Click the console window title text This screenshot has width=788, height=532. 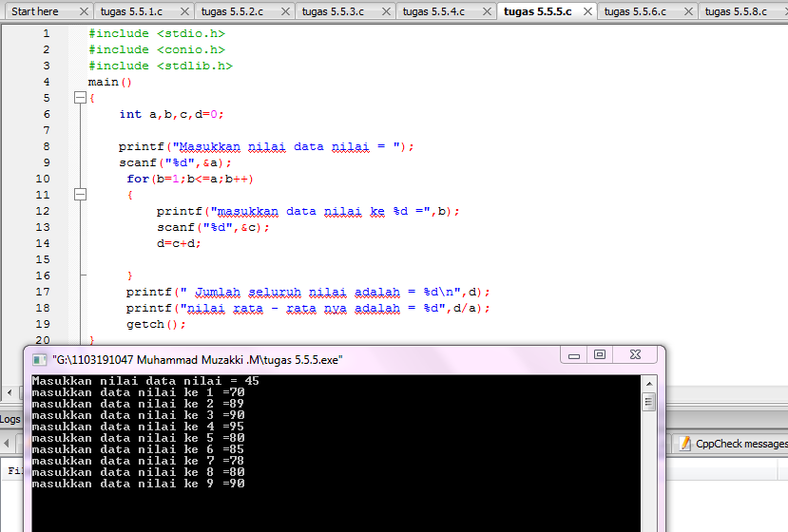(198, 360)
